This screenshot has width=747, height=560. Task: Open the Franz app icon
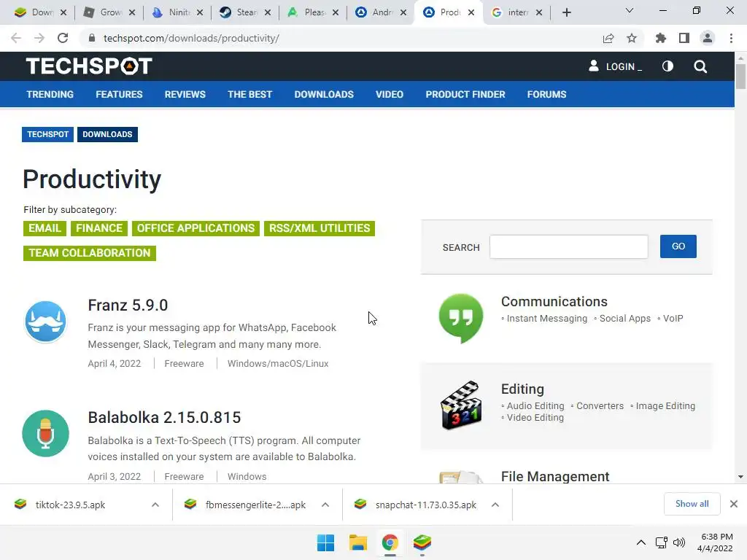pos(46,322)
